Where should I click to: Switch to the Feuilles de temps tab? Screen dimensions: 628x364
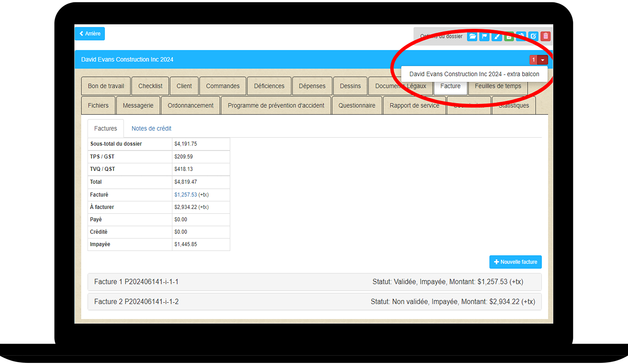coord(497,86)
